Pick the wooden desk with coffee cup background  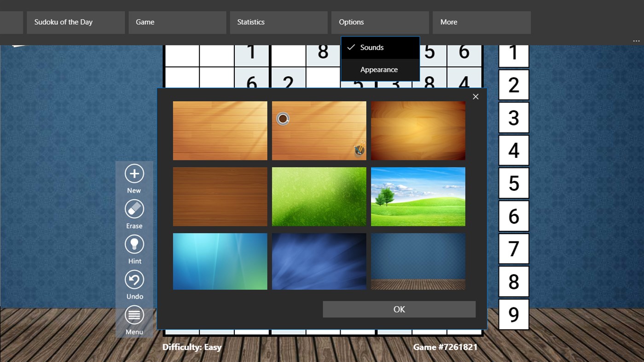[319, 131]
